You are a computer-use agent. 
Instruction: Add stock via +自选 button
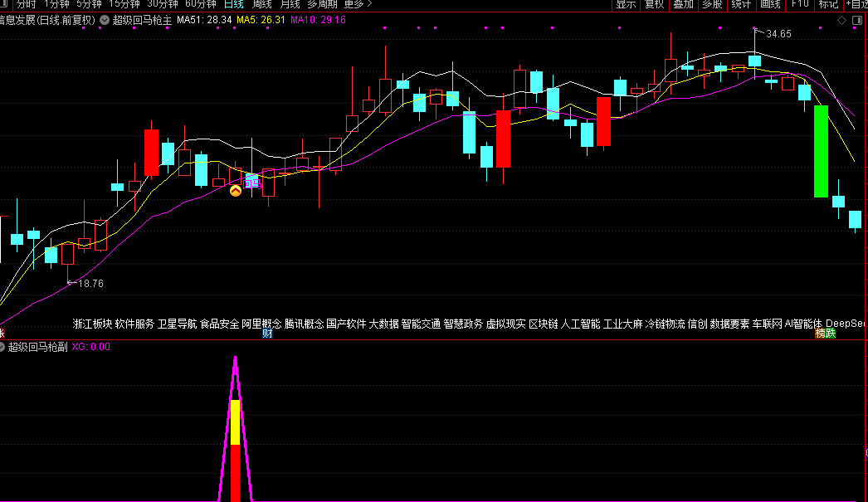[x=857, y=4]
